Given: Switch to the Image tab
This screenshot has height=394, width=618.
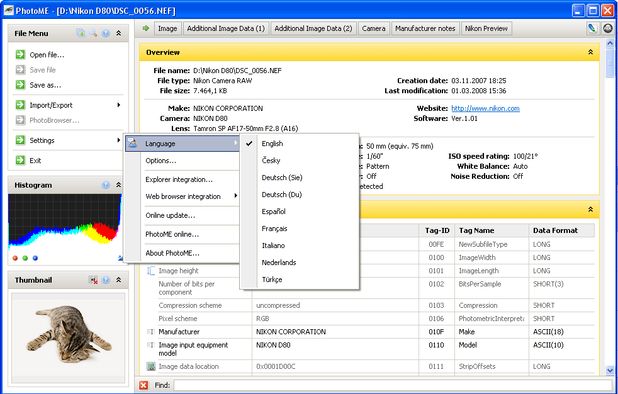Looking at the screenshot, I should pyautogui.click(x=168, y=28).
